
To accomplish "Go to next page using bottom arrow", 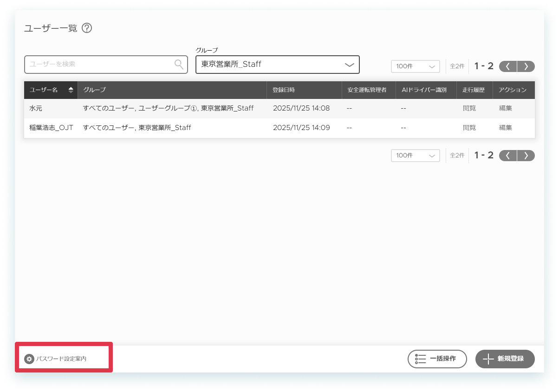I will (526, 156).
